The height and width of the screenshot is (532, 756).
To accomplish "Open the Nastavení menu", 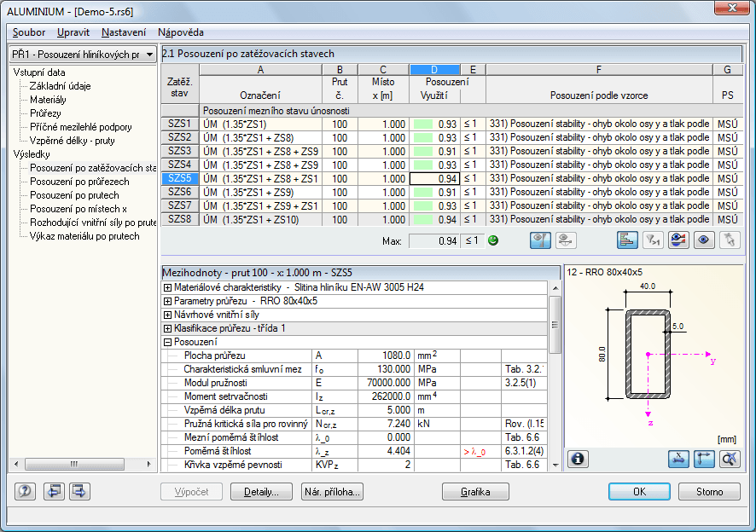I will point(124,32).
